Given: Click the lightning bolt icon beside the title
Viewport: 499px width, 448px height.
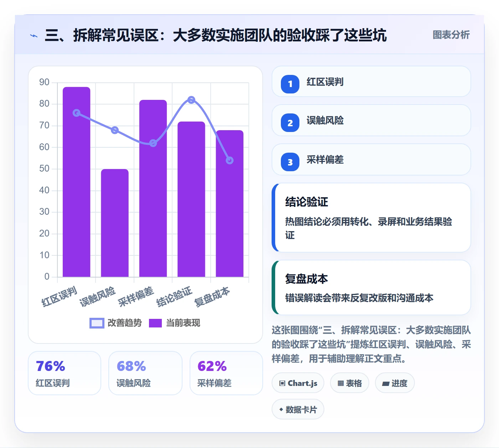Looking at the screenshot, I should click(34, 36).
